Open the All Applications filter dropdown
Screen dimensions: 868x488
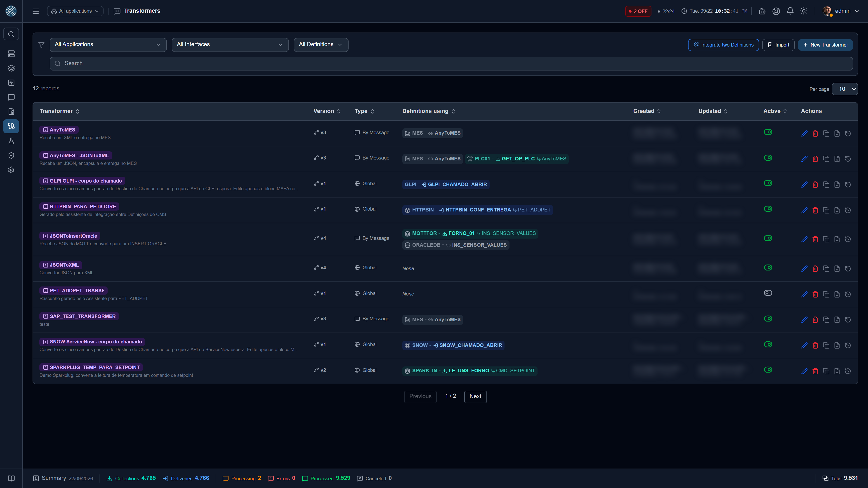click(x=108, y=45)
